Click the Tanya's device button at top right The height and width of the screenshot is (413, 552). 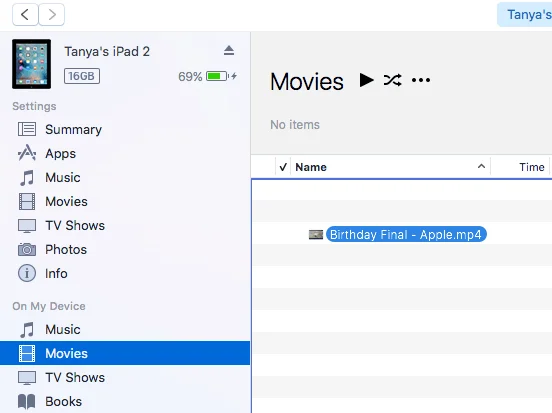(x=525, y=15)
